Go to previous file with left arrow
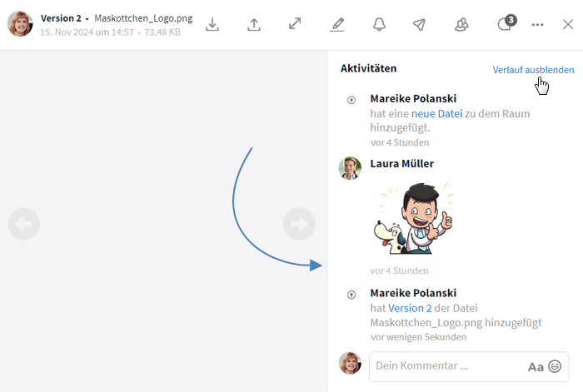 tap(24, 224)
